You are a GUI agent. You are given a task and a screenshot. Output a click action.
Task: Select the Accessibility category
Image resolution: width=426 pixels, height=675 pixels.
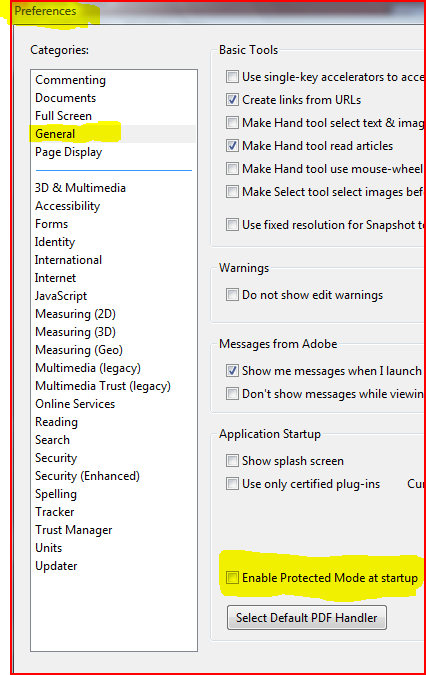[68, 206]
